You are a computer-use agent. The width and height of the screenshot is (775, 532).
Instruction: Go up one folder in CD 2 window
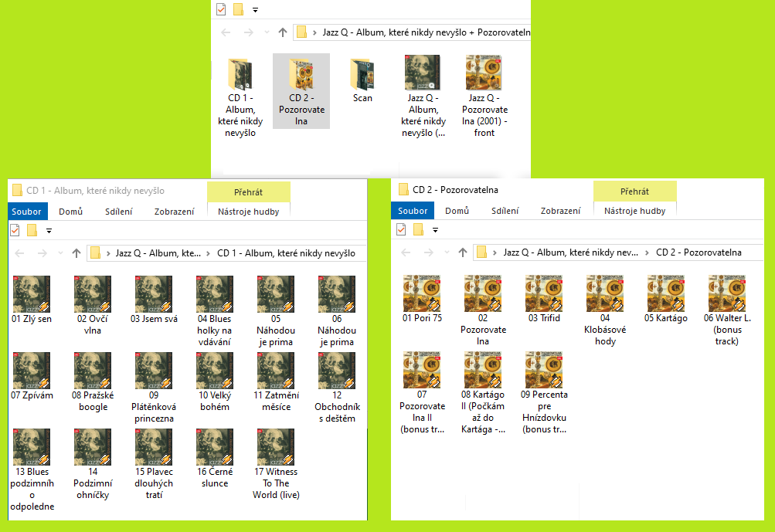pyautogui.click(x=463, y=252)
